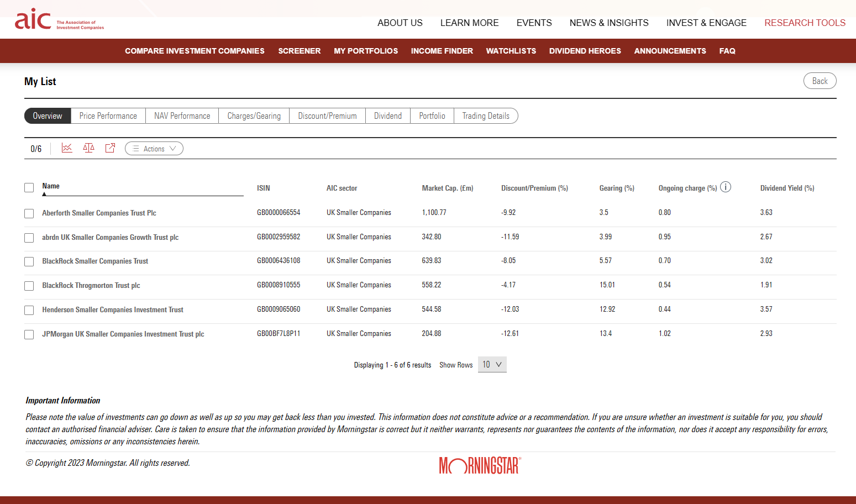Click dividend yield value 3.57

tap(766, 309)
